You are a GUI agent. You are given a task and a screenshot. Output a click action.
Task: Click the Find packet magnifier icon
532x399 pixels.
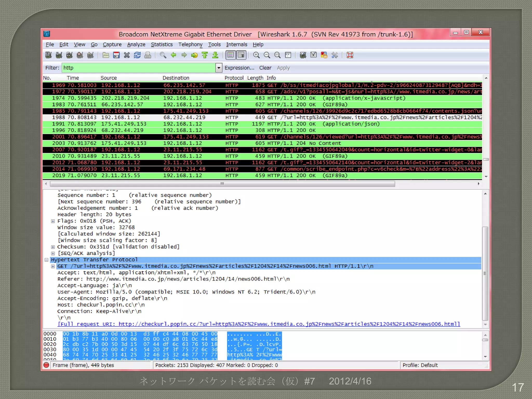pyautogui.click(x=163, y=55)
